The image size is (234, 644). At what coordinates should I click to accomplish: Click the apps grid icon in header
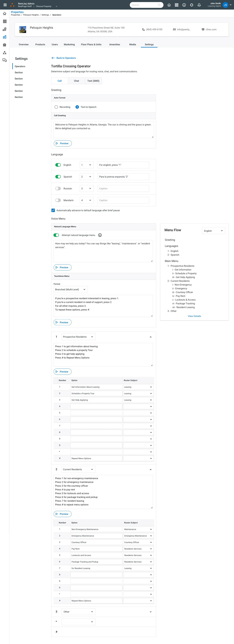(176, 5)
